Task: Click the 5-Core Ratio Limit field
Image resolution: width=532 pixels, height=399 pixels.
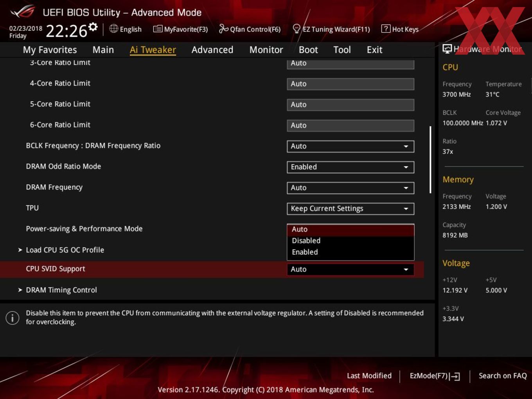Action: coord(350,104)
